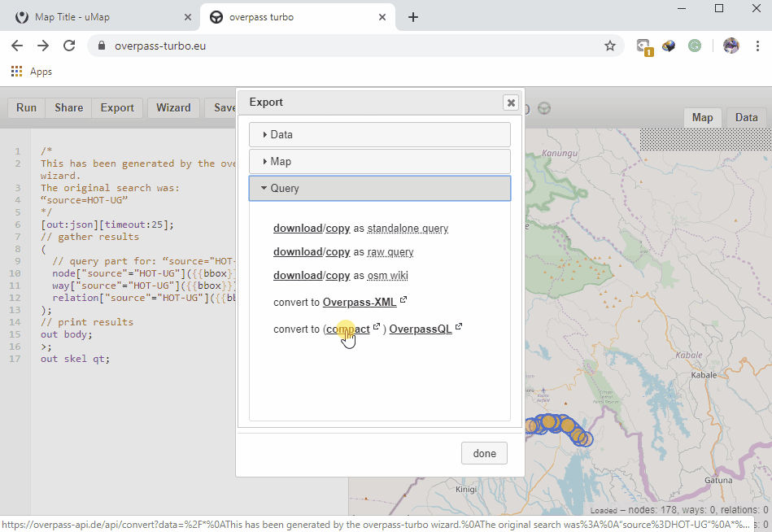Click the Overpass-XML convert link
This screenshot has height=532, width=772.
click(x=360, y=303)
